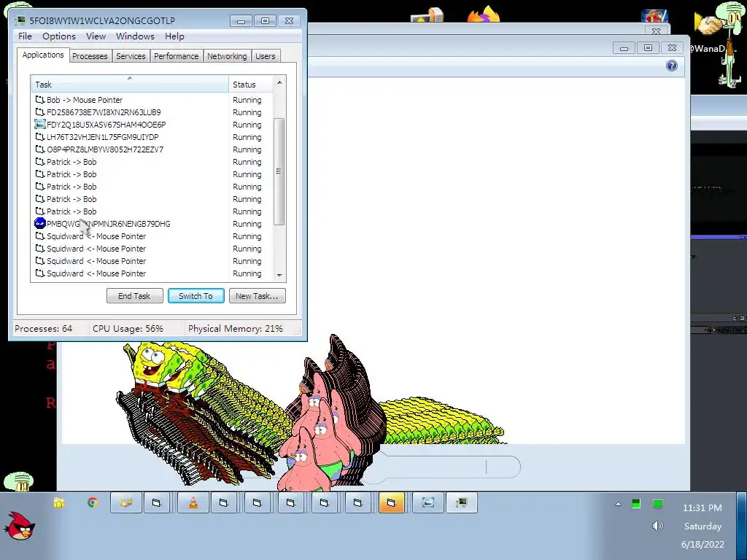Open the handshake @WanaD desktop icon
The width and height of the screenshot is (747, 560).
(708, 26)
